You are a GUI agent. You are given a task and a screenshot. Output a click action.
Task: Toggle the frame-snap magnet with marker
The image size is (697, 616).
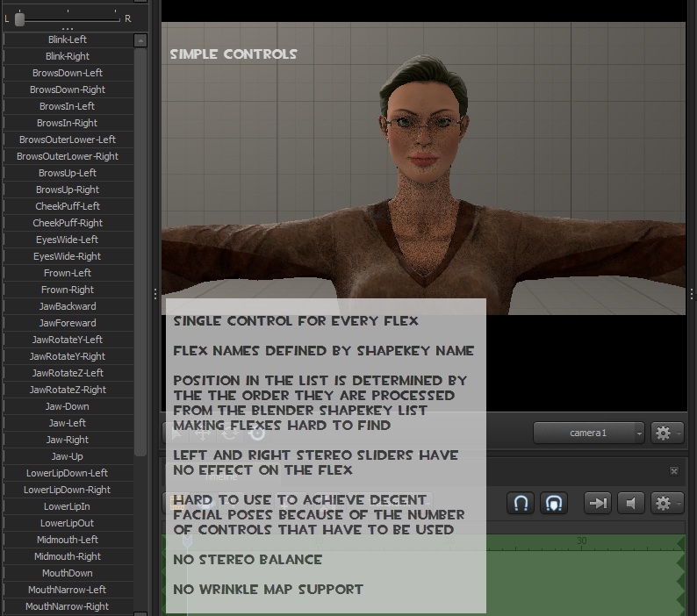point(554,503)
